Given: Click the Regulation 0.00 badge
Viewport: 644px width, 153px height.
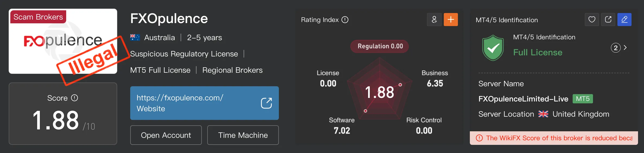Looking at the screenshot, I should point(380,46).
